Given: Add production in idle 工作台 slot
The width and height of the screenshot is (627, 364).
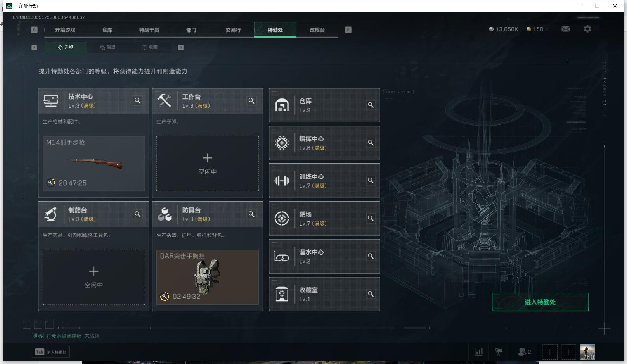Looking at the screenshot, I should point(208,164).
